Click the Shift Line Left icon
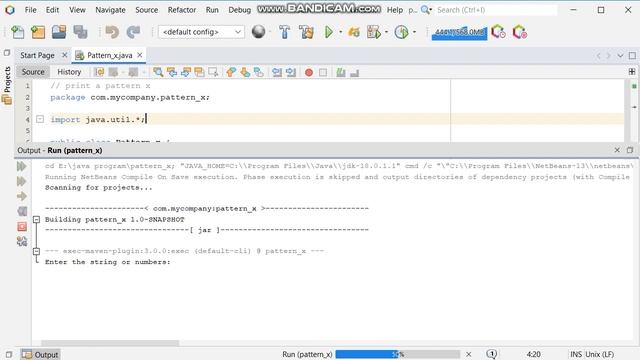 [x=277, y=72]
